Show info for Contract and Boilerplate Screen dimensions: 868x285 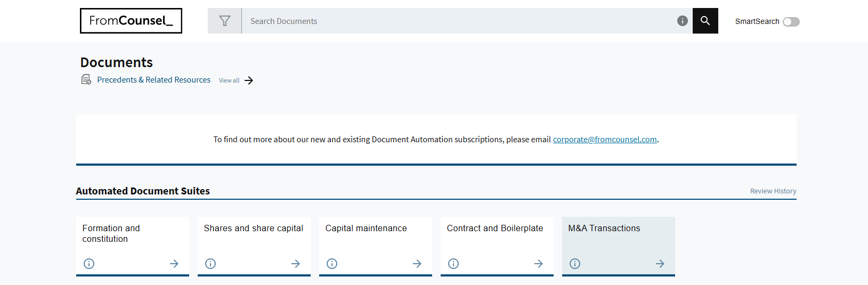click(453, 264)
